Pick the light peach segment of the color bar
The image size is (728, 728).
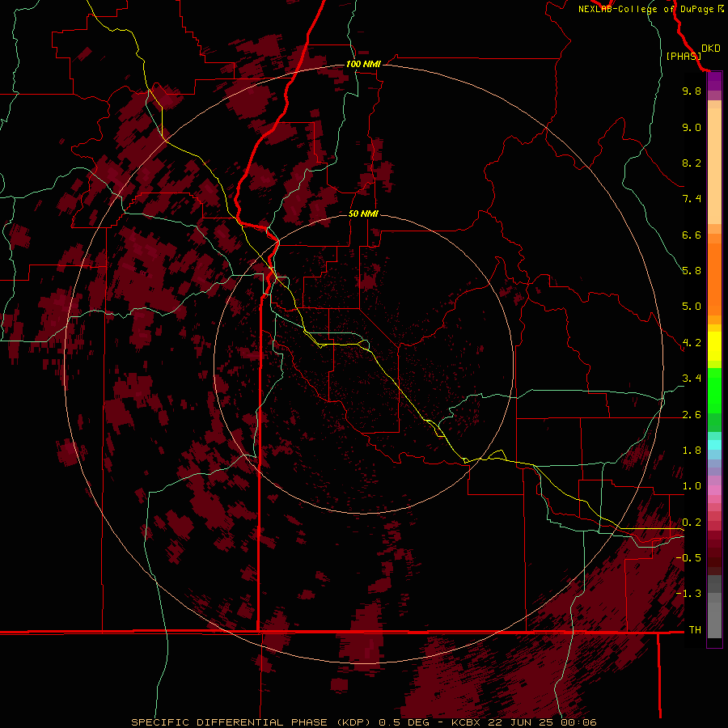click(714, 166)
